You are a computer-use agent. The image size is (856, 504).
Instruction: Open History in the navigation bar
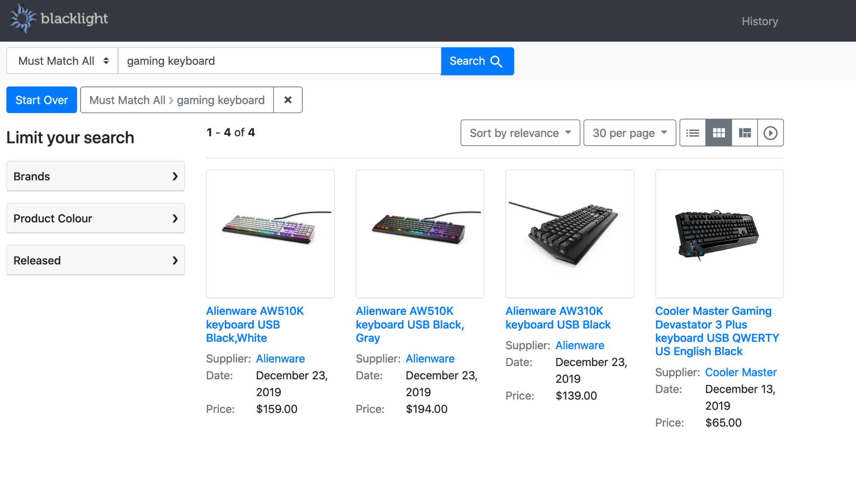point(760,21)
